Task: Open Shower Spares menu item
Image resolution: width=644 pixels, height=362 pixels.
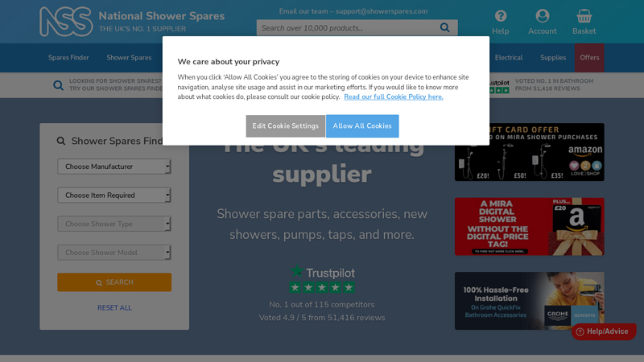Action: (129, 57)
